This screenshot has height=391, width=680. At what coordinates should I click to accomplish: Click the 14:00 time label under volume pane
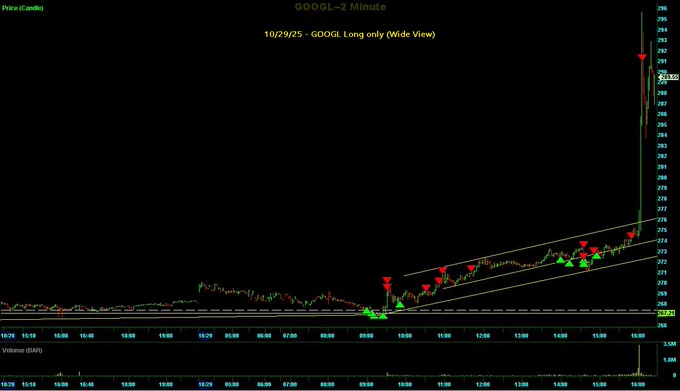tap(560, 384)
